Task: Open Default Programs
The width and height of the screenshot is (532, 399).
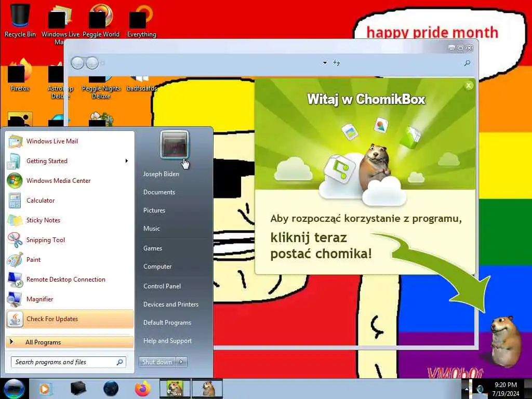Action: tap(167, 323)
